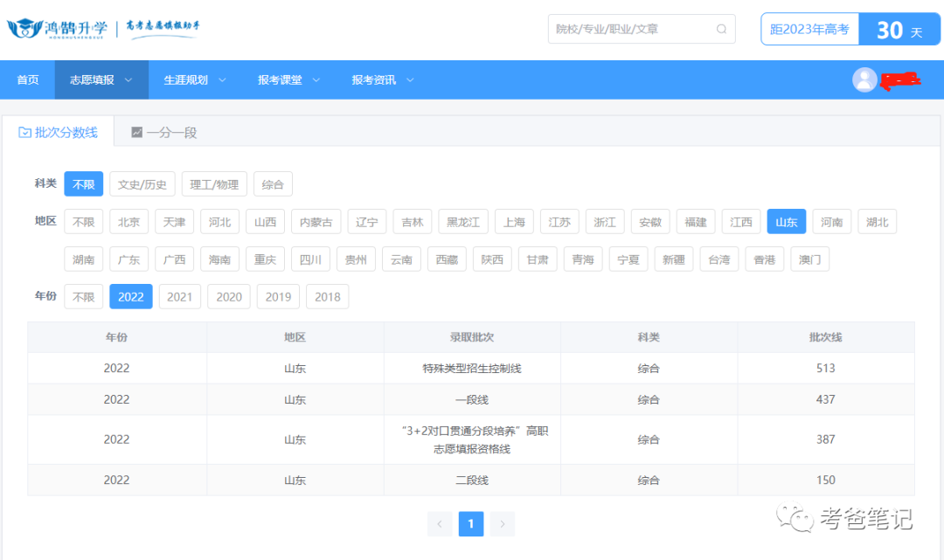Pick region 湖南

coord(84,259)
